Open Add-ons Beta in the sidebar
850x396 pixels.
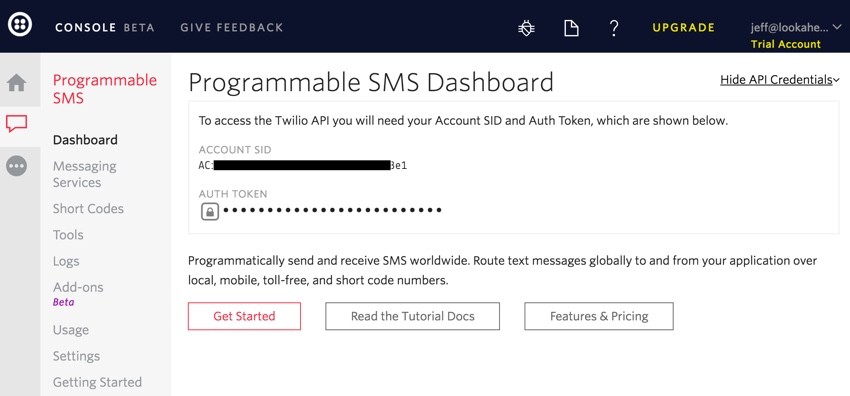pos(78,294)
